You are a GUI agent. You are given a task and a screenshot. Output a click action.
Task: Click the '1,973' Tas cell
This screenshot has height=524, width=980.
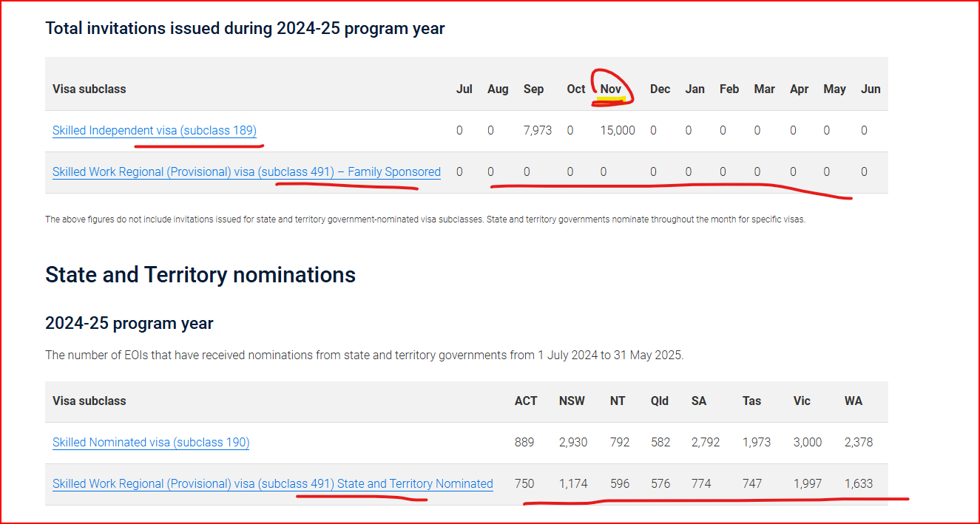coord(757,443)
